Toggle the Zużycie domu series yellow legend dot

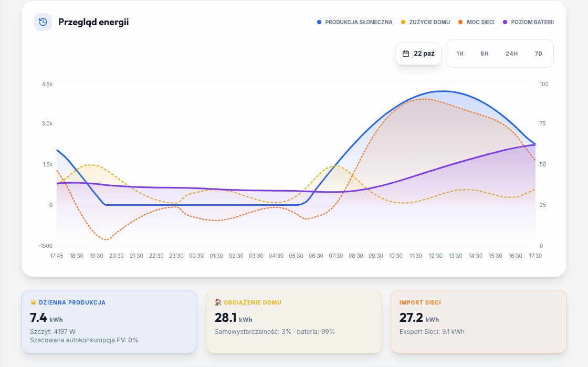click(403, 22)
